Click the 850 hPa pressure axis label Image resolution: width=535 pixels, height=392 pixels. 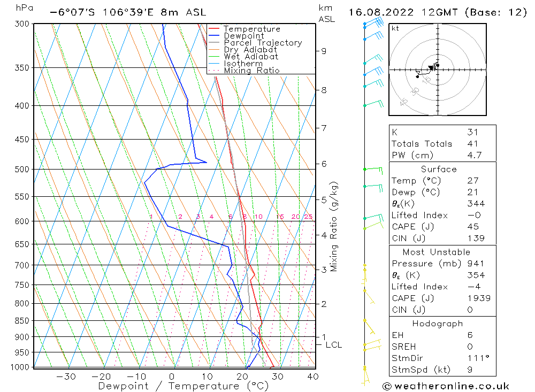pos(22,321)
